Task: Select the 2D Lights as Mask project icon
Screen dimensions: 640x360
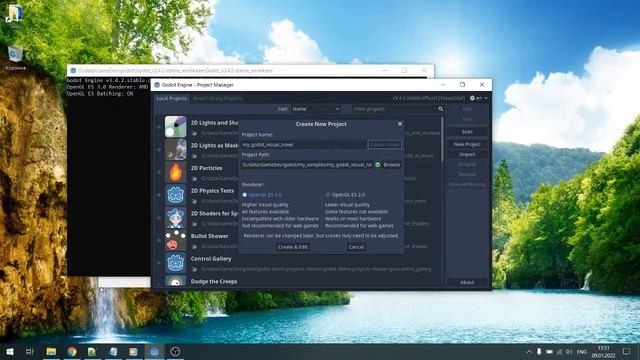Action: tap(176, 149)
